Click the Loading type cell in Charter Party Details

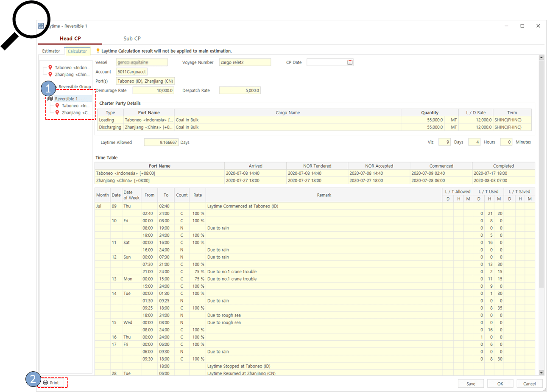(109, 120)
